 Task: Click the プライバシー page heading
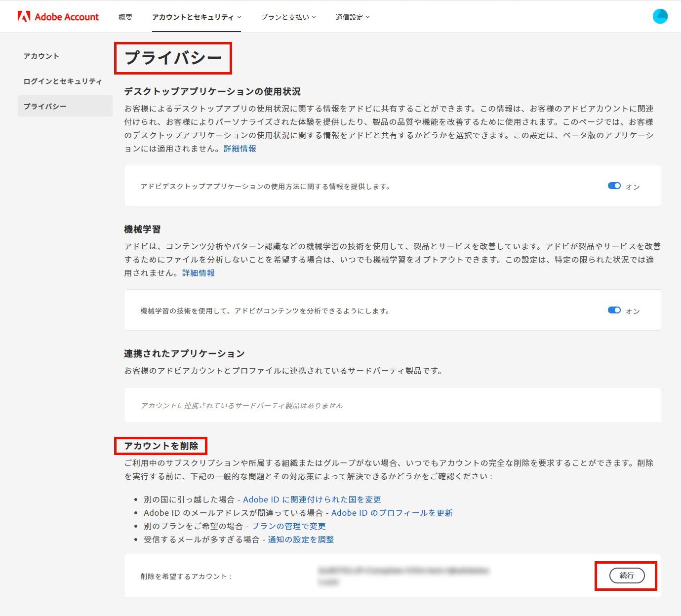tap(173, 58)
